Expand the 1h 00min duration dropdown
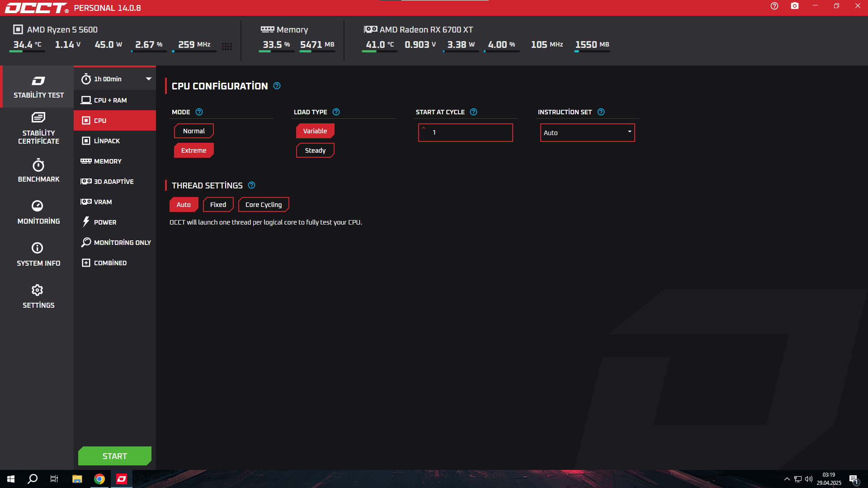 [x=148, y=79]
